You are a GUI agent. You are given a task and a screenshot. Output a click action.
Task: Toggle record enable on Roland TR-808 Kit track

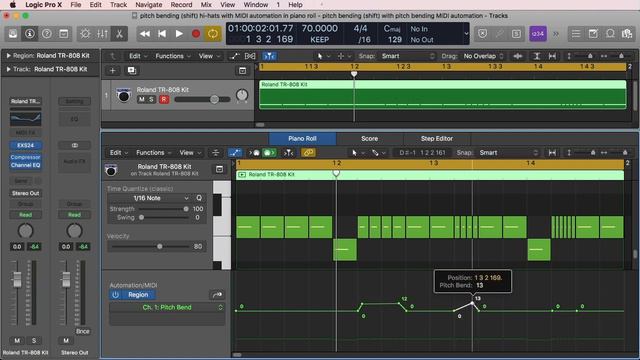tap(164, 99)
